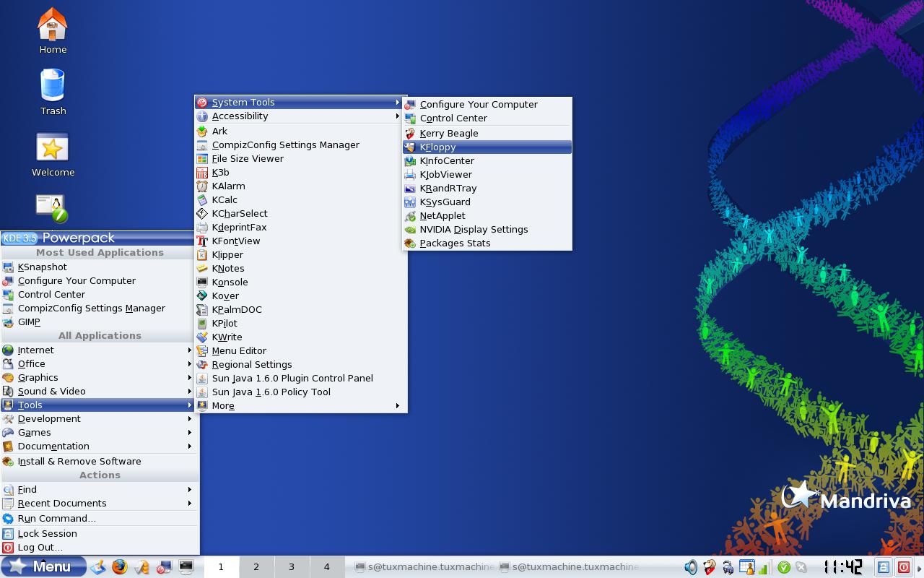Open the volume mixer tray icon
This screenshot has width=924, height=578.
click(x=691, y=567)
